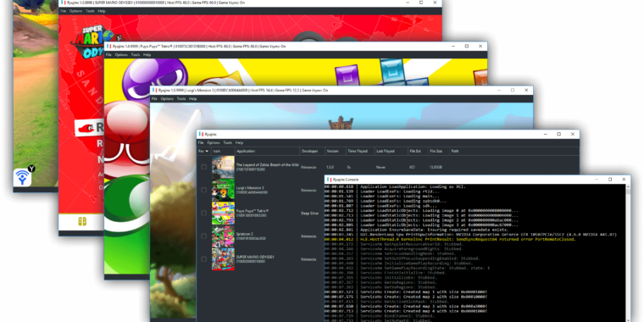644x322 pixels.
Task: Click "Loading as XCI" console log line
Action: [395, 186]
